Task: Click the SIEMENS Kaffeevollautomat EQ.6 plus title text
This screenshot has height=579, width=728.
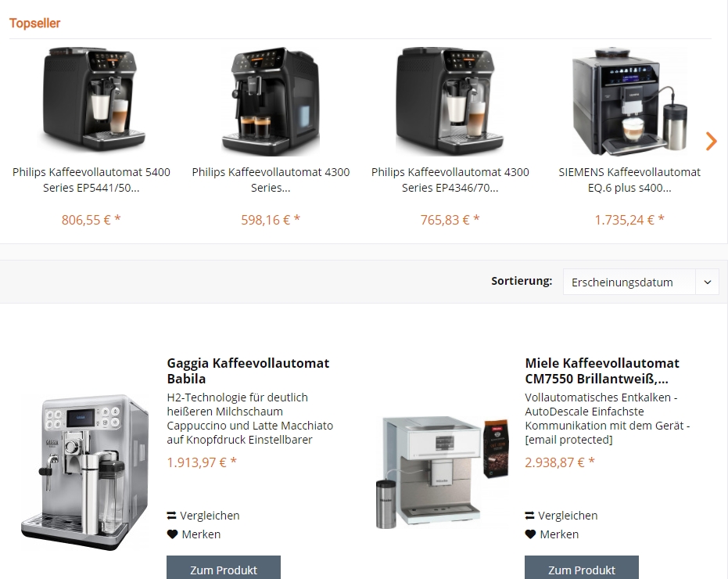Action: pos(629,180)
